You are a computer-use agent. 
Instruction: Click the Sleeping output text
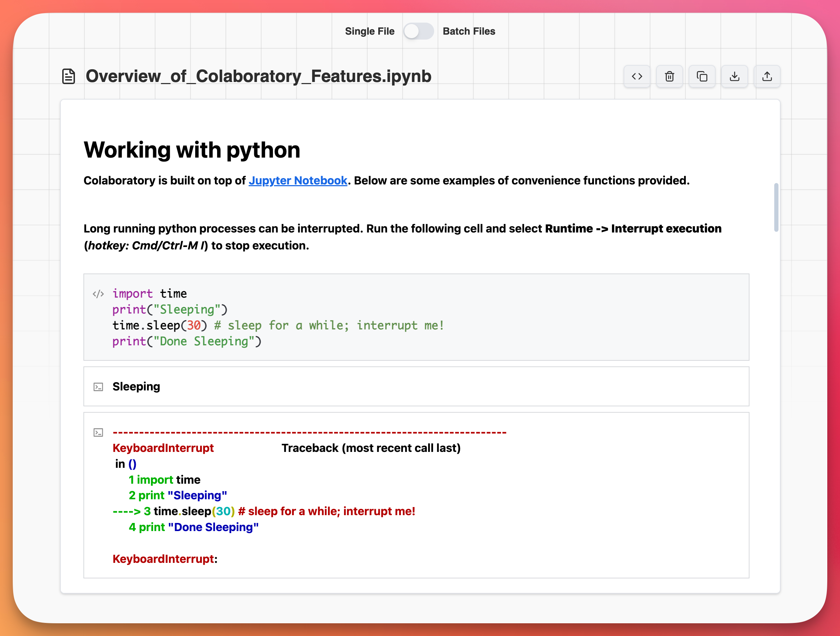click(136, 386)
